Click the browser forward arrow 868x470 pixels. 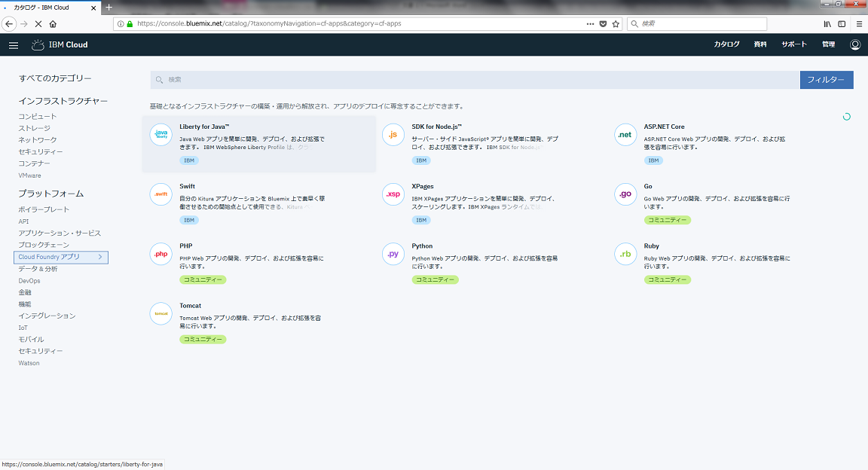(x=24, y=24)
